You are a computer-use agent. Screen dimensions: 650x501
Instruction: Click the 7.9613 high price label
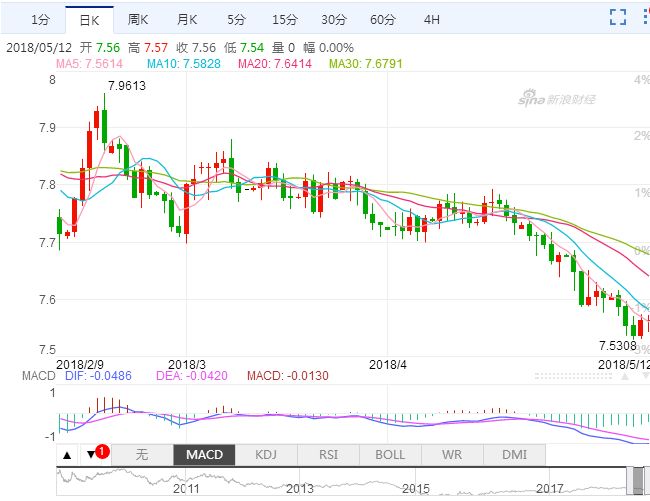coord(127,86)
